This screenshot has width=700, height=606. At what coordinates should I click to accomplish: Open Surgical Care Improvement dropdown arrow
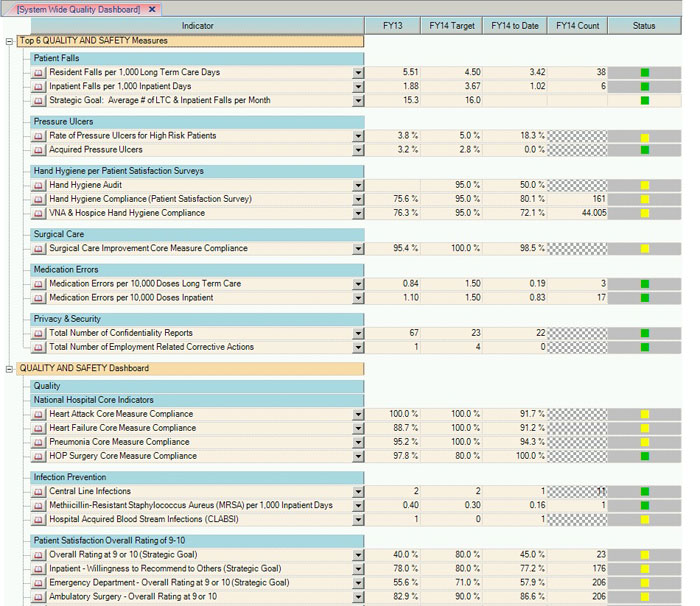358,249
